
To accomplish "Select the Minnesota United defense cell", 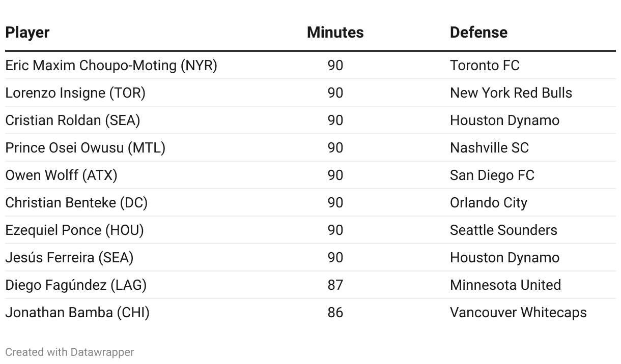I will pyautogui.click(x=505, y=285).
